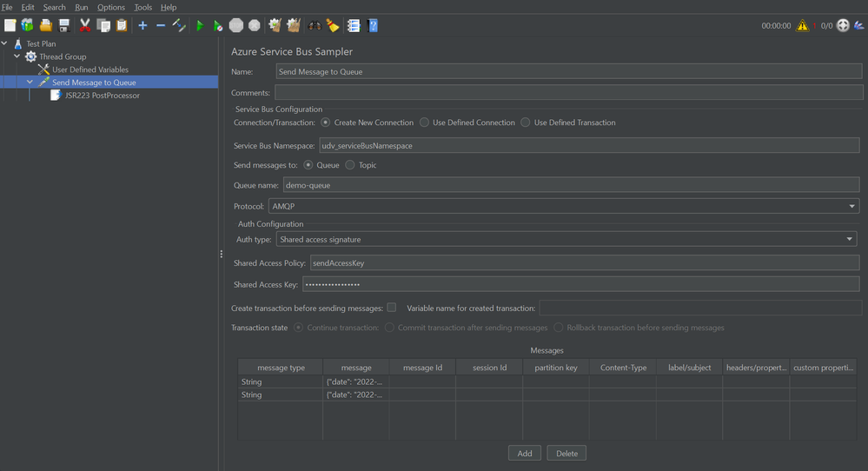
Task: Click the Add message button
Action: click(x=525, y=454)
